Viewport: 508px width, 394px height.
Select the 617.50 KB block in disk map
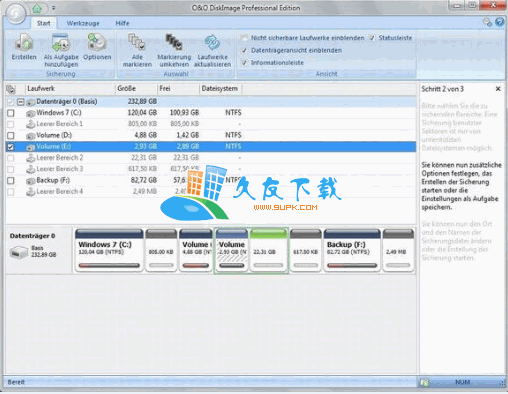305,250
